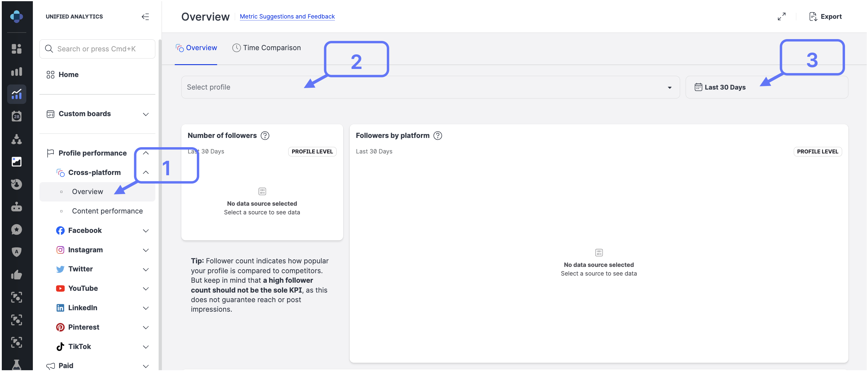Open Metric Suggestions and Feedback link
The height and width of the screenshot is (372, 868).
pyautogui.click(x=287, y=16)
